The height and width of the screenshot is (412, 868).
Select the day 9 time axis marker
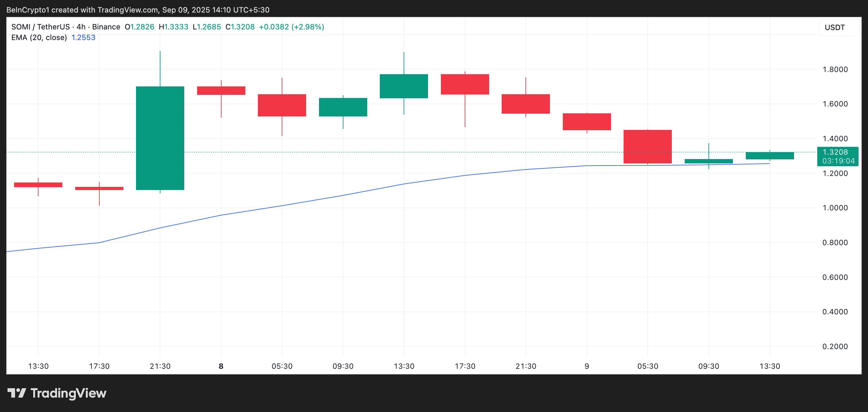point(587,366)
